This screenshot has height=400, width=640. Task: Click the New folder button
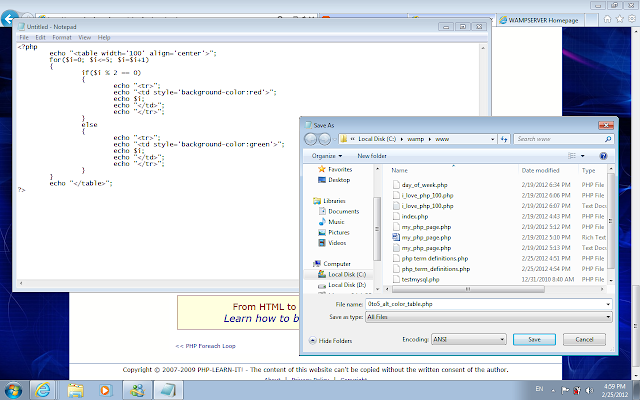click(x=372, y=156)
